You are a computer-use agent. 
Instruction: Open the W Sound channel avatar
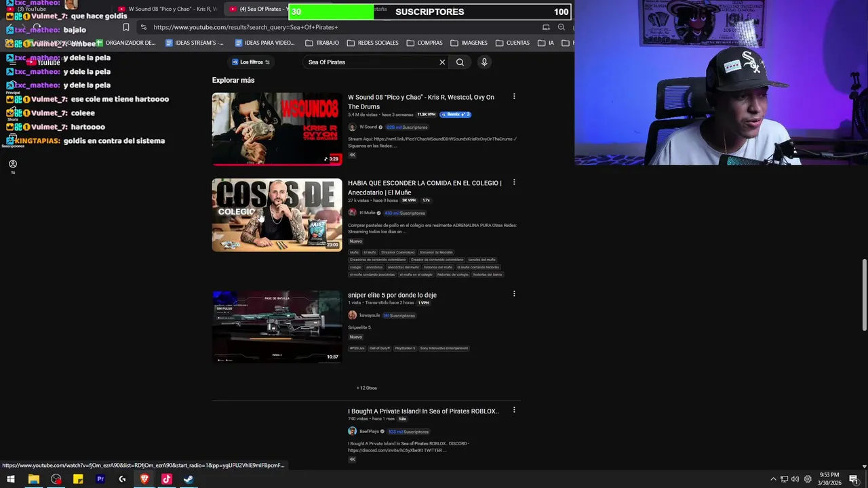point(352,127)
